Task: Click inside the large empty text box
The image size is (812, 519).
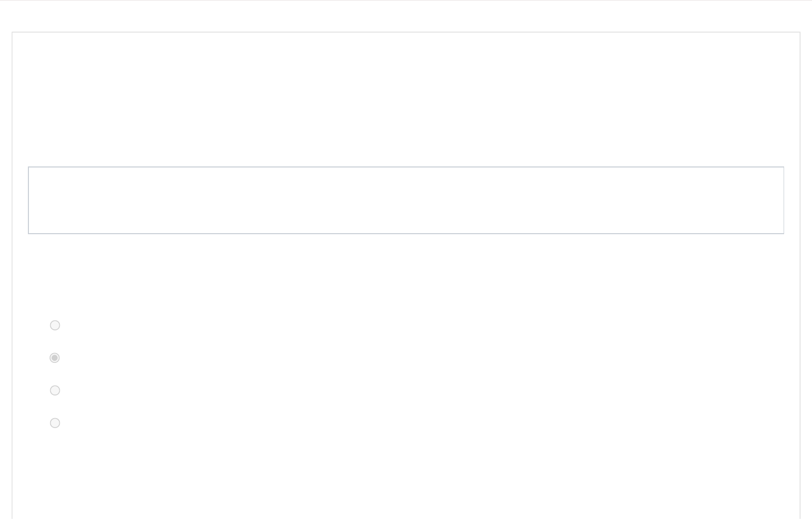Action: point(406,200)
